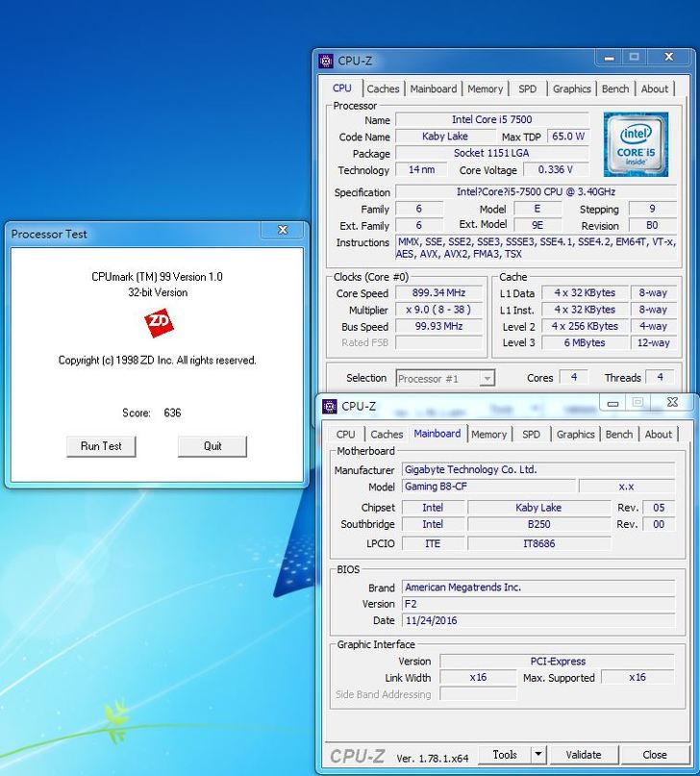The image size is (700, 776).
Task: Go to About tab in lower CPU-Z window
Action: [658, 435]
